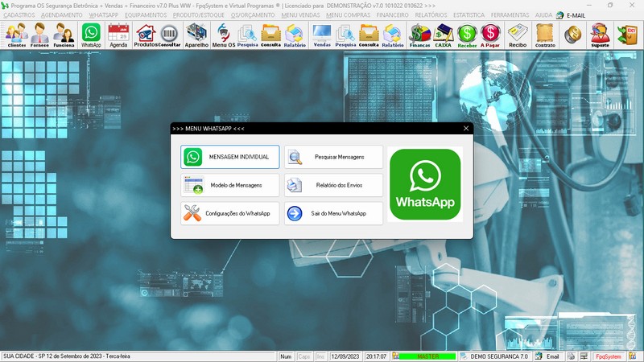The image size is (644, 362).
Task: Open Modelo de Mensagens
Action: 230,185
